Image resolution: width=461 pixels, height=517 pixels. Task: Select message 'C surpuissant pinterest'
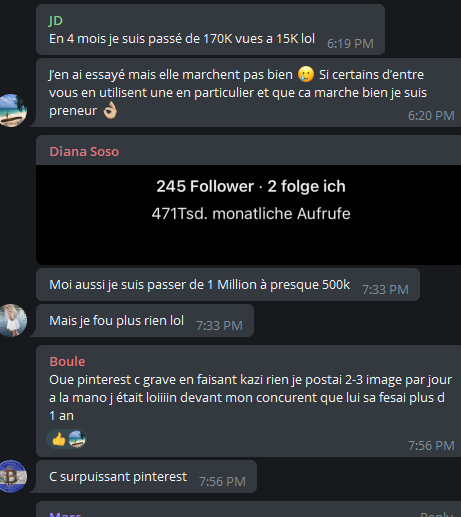tap(144, 477)
